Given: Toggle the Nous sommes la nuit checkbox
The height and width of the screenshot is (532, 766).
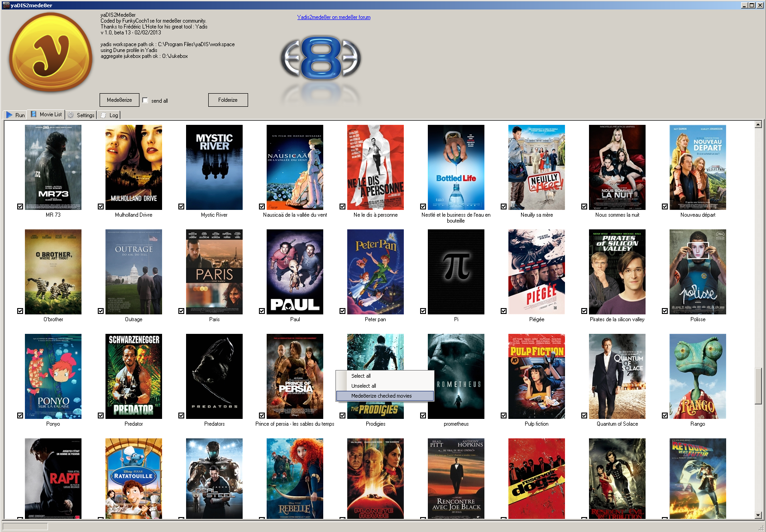Looking at the screenshot, I should click(584, 206).
